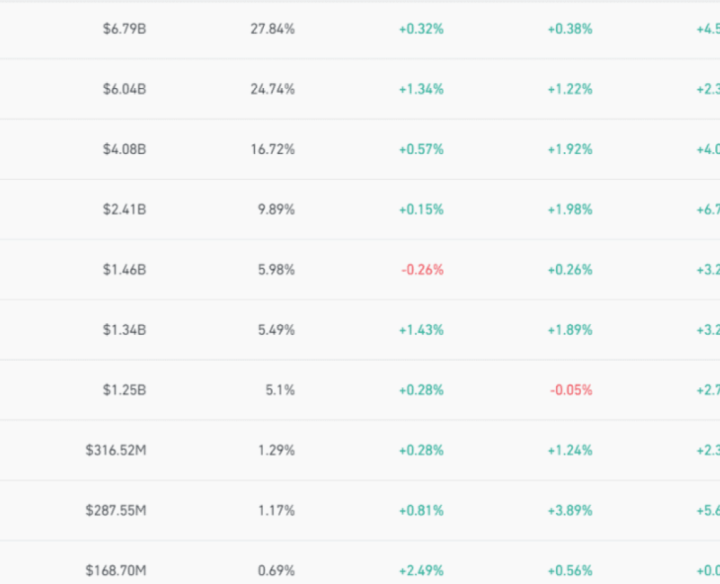This screenshot has width=720, height=584.
Task: Click the +1.34% change value
Action: (421, 89)
